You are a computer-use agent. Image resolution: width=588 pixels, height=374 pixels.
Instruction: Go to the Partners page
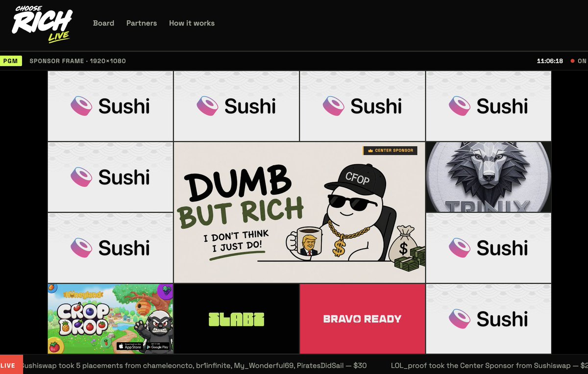coord(142,23)
